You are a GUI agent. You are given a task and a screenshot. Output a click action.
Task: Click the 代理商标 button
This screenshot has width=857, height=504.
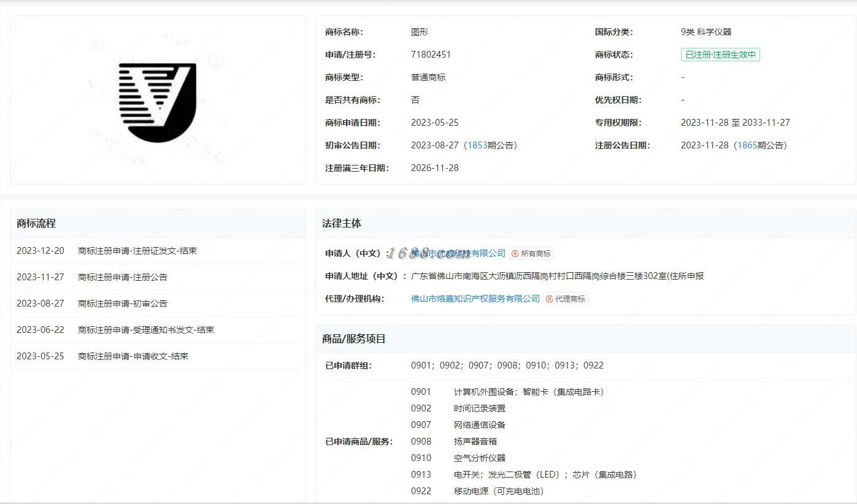pyautogui.click(x=566, y=299)
